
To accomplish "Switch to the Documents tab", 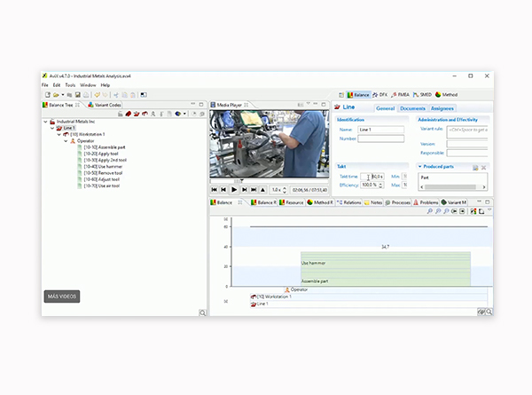I will point(412,108).
